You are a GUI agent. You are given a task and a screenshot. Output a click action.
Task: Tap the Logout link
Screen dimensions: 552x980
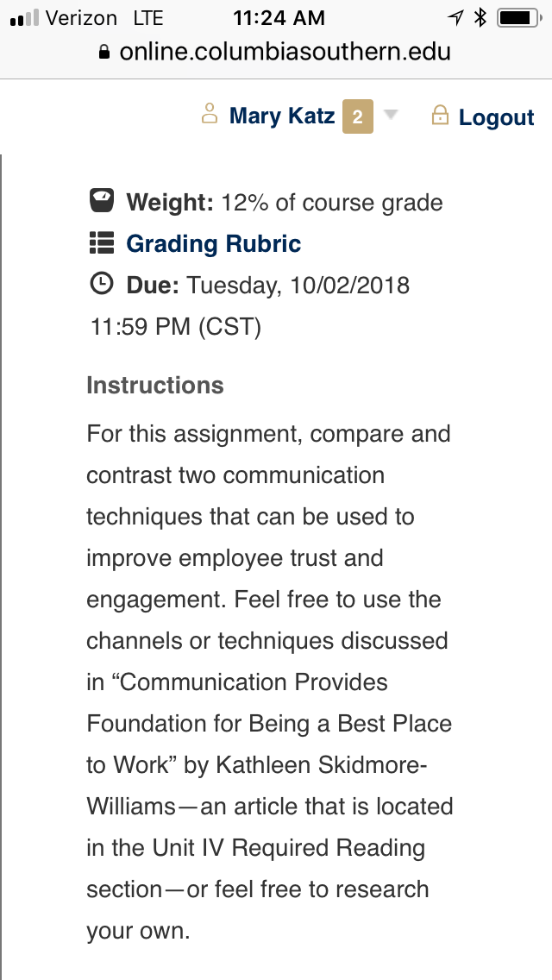click(496, 117)
